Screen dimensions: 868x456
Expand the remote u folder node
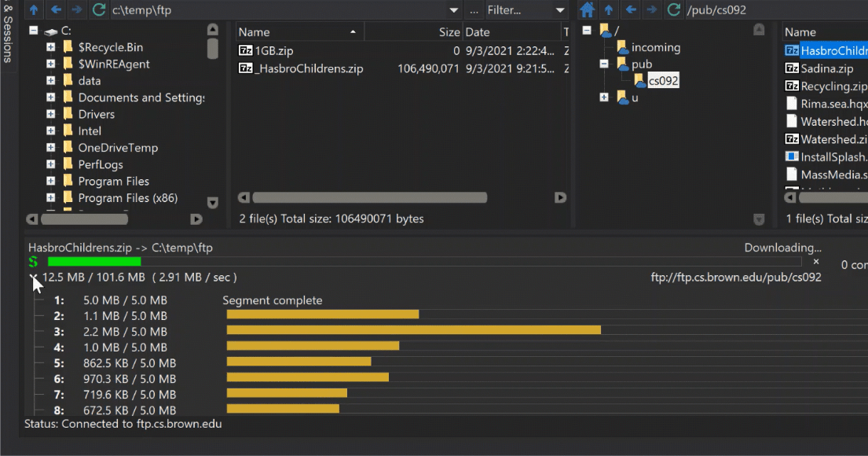pyautogui.click(x=604, y=97)
